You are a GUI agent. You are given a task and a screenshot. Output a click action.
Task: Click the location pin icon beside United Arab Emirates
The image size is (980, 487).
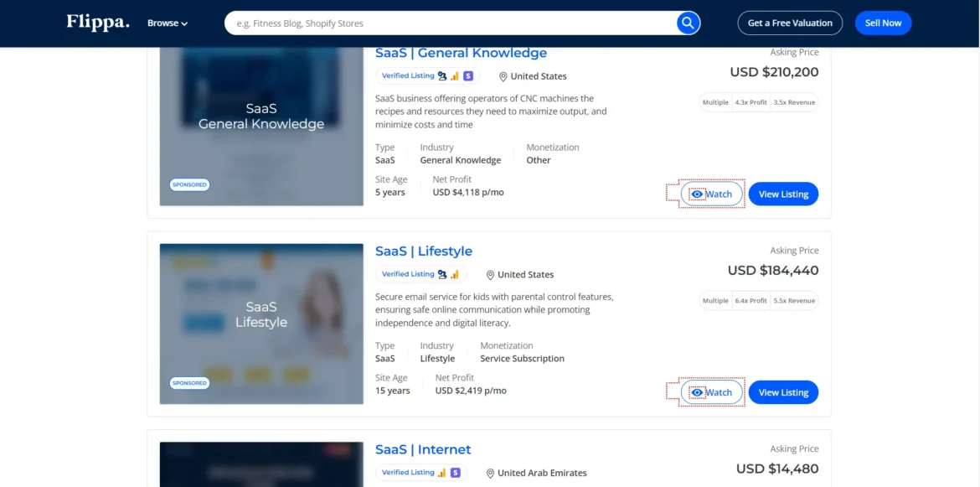(x=491, y=474)
